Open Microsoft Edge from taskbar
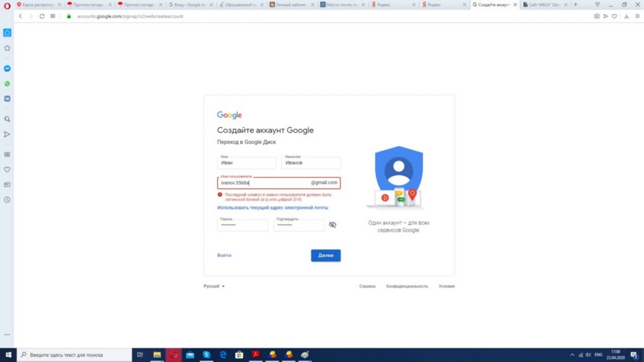Image resolution: width=644 pixels, height=362 pixels. pos(223,355)
